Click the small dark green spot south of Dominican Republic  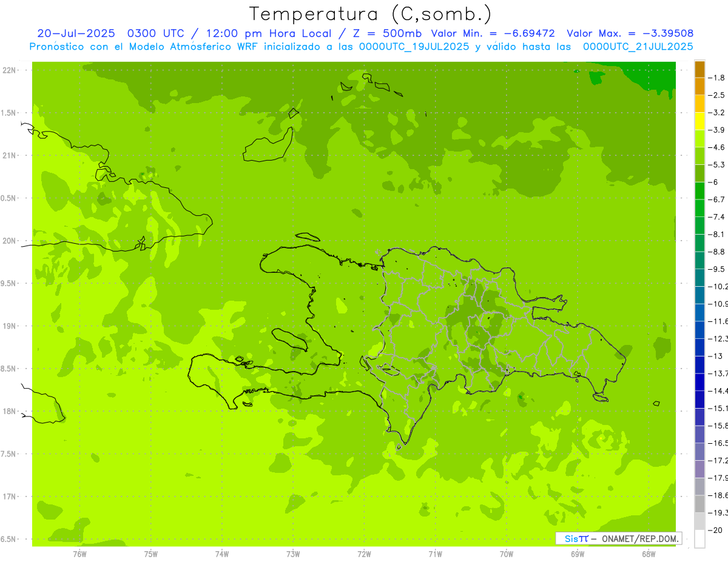tap(521, 397)
